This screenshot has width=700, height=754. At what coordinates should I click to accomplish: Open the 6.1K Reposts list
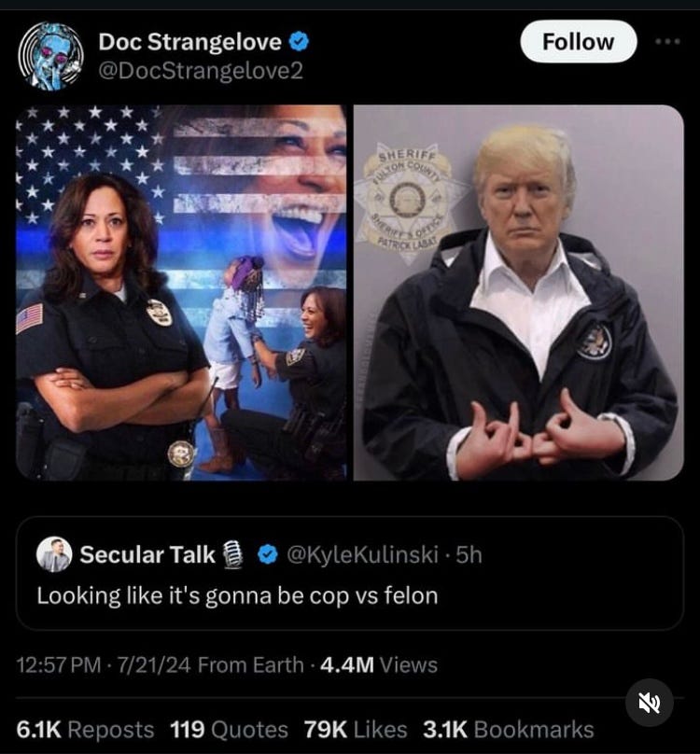pyautogui.click(x=85, y=730)
